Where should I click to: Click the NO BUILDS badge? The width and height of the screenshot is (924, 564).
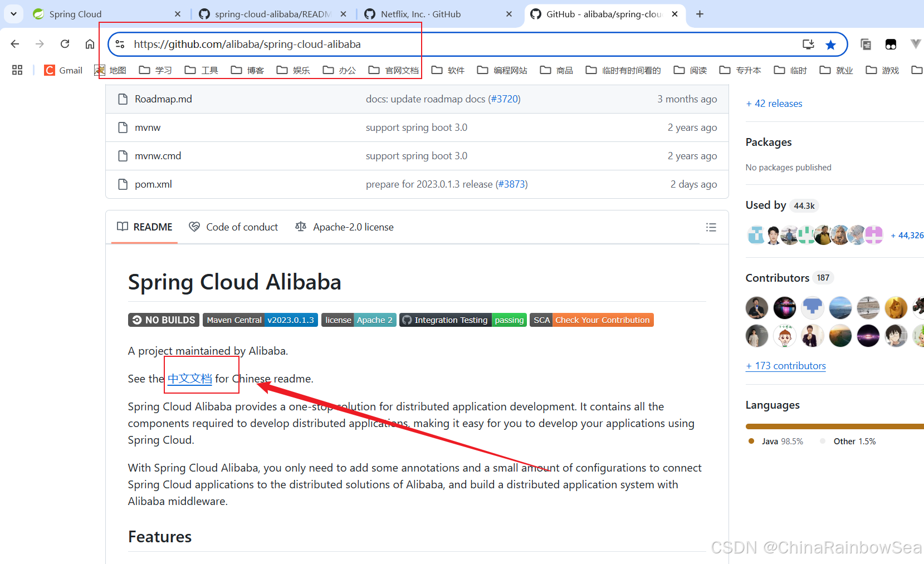[164, 320]
